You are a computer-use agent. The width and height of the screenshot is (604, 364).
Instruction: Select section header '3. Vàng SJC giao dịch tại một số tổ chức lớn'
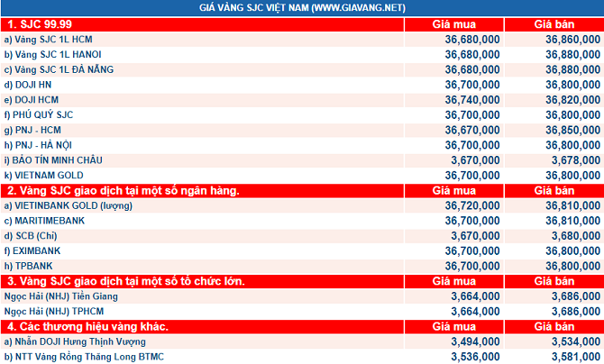[126, 281]
